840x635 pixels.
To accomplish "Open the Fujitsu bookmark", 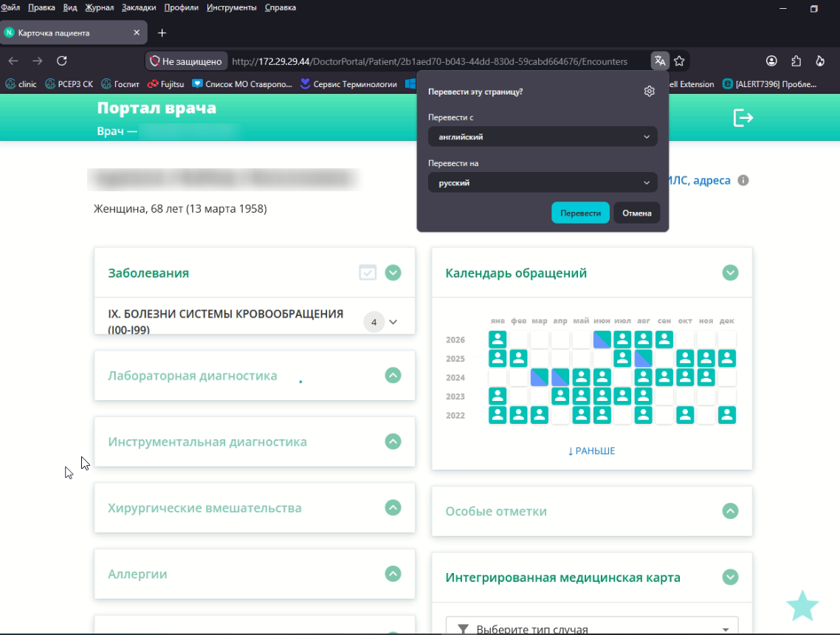I will 166,84.
